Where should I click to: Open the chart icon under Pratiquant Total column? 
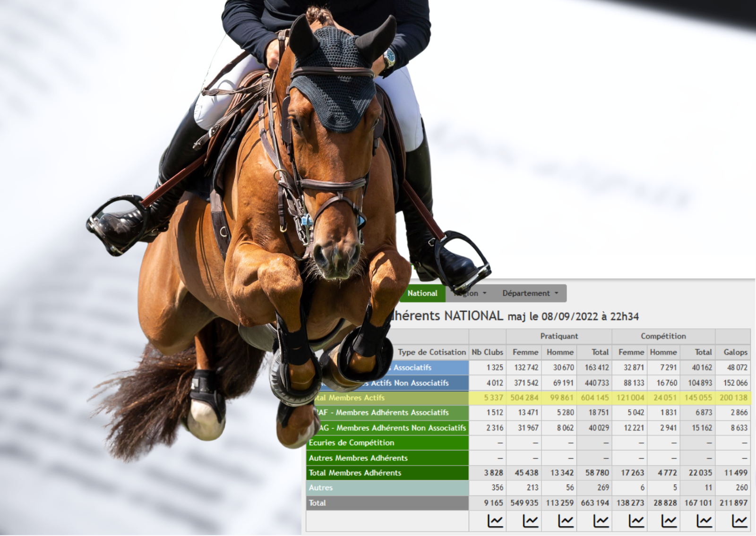tap(601, 521)
